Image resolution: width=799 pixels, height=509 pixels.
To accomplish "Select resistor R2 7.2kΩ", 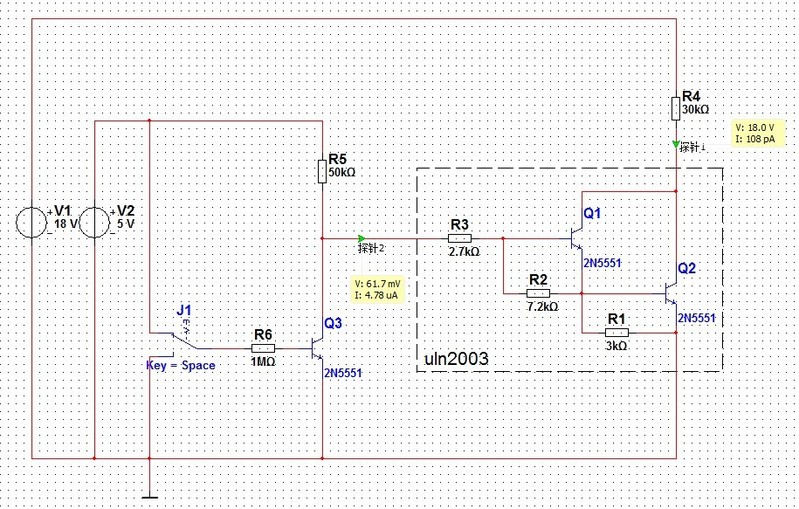I will 538,293.
